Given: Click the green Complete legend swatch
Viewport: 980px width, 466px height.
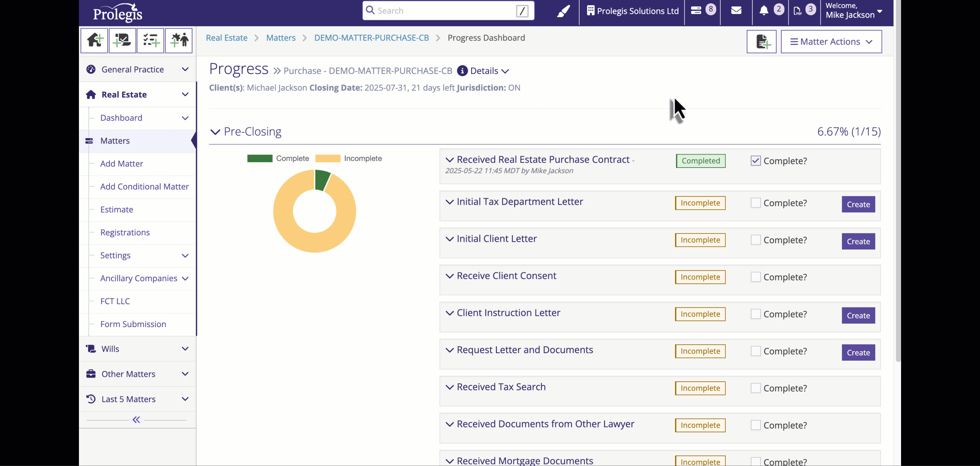Looking at the screenshot, I should click(260, 159).
